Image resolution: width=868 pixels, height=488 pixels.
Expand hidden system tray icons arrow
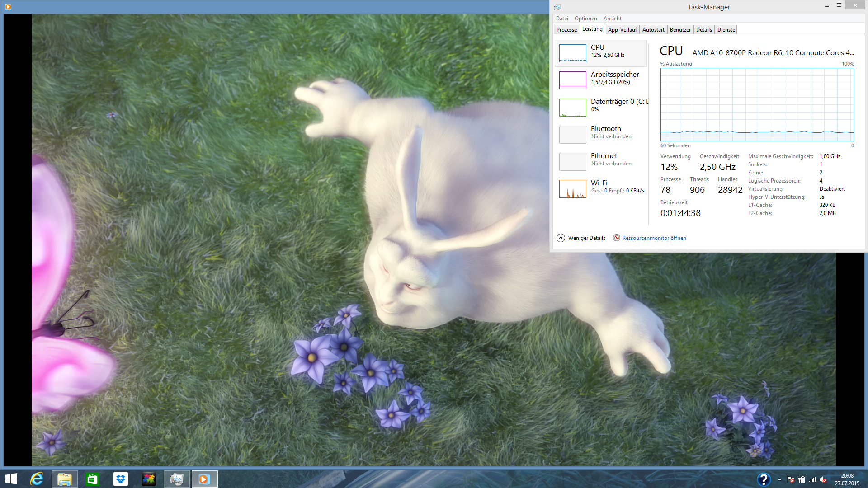pyautogui.click(x=779, y=479)
